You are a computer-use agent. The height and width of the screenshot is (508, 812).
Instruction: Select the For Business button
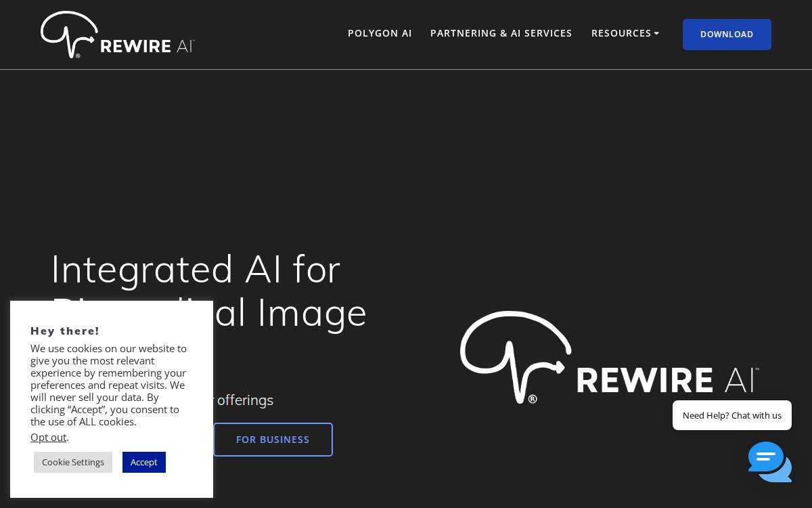pos(273,440)
